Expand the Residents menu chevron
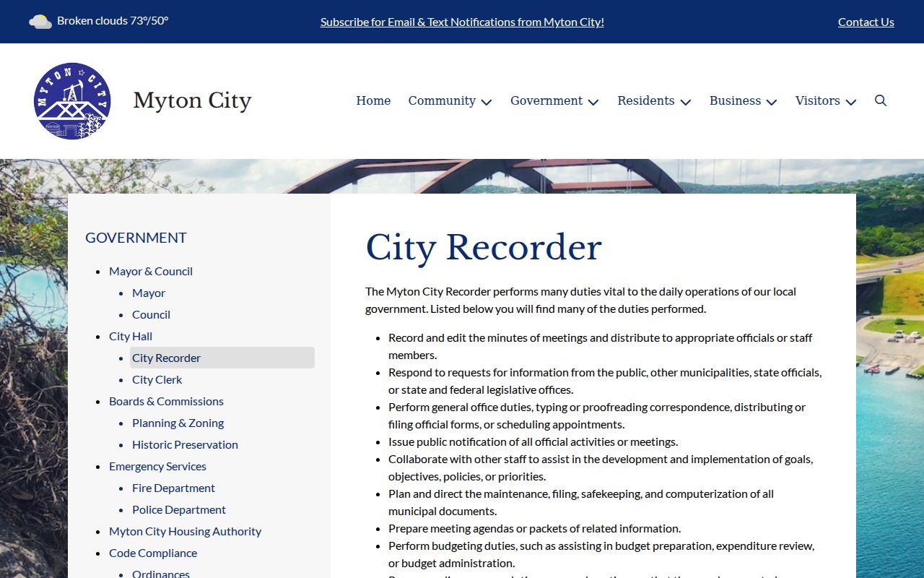Image resolution: width=924 pixels, height=578 pixels. (686, 102)
